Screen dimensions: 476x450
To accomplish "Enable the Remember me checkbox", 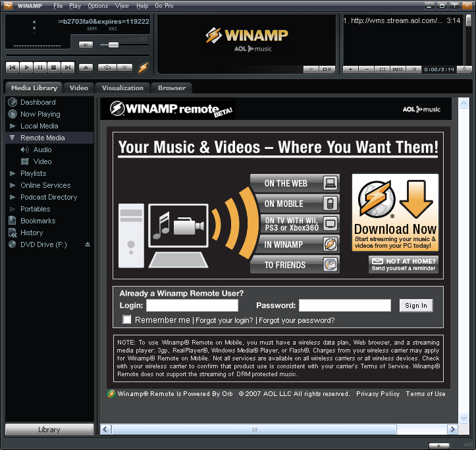I will (126, 320).
